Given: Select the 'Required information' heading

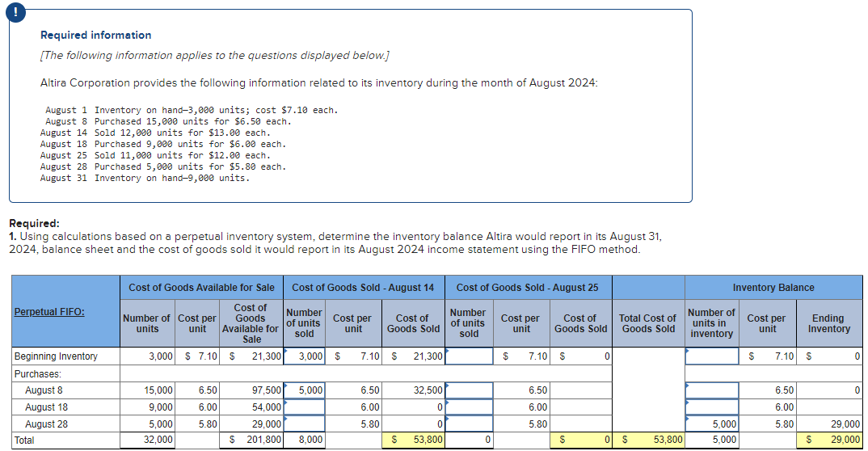Looking at the screenshot, I should tap(95, 35).
